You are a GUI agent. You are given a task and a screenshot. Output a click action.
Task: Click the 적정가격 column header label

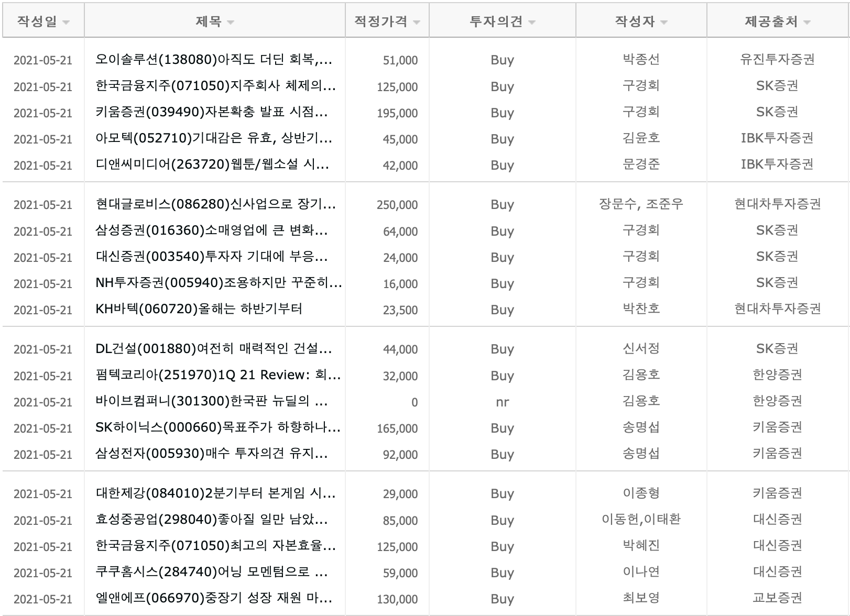click(381, 21)
